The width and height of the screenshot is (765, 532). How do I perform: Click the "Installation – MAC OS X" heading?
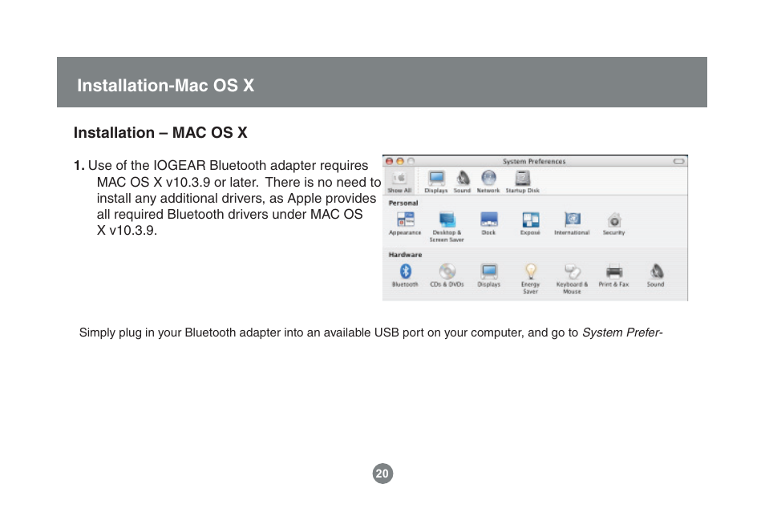[x=160, y=133]
